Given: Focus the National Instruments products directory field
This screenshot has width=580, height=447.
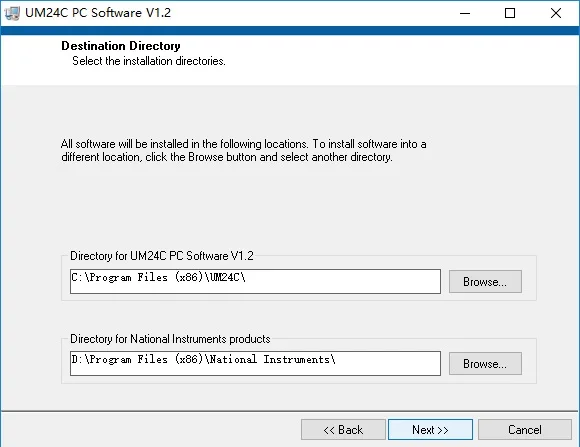Looking at the screenshot, I should pyautogui.click(x=255, y=363).
